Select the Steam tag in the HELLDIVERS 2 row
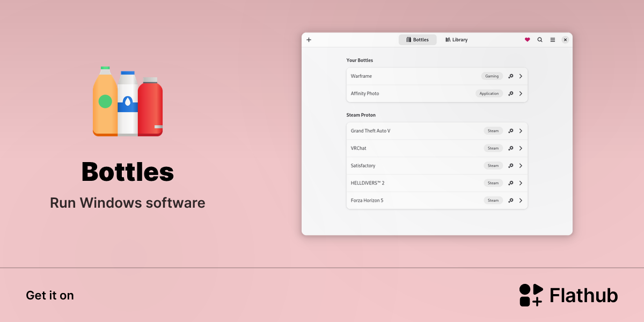Screen dimensions: 644x322 493,183
